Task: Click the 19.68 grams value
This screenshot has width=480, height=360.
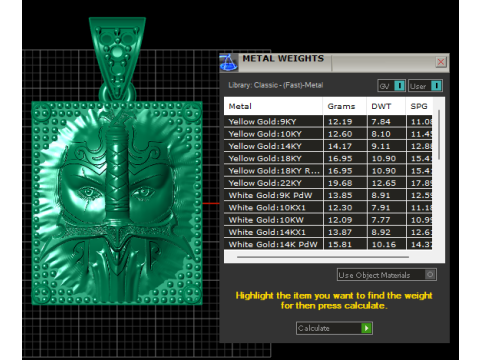Action: (x=340, y=183)
